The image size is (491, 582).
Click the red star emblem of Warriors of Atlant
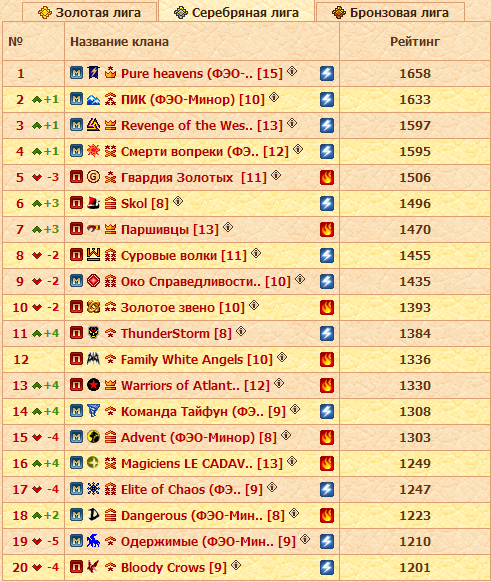point(93,385)
